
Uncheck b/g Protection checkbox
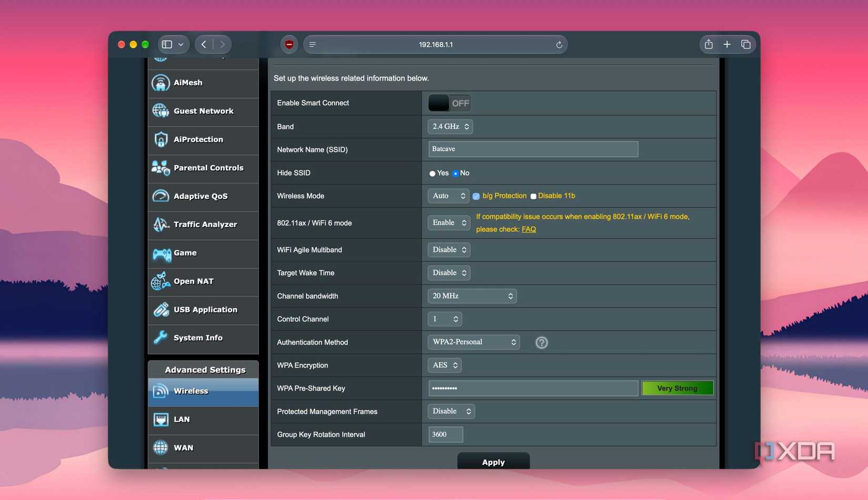tap(476, 196)
